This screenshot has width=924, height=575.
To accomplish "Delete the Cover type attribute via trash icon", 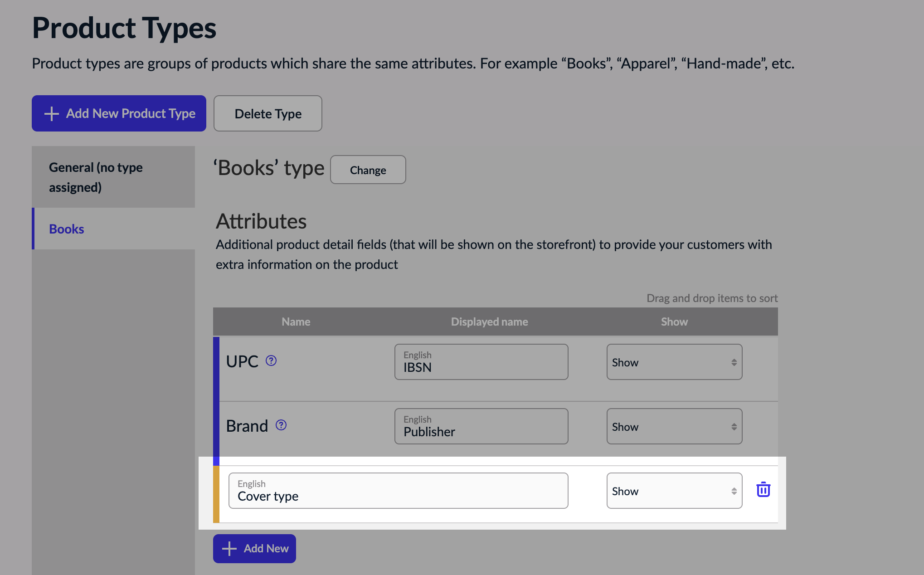I will [763, 490].
